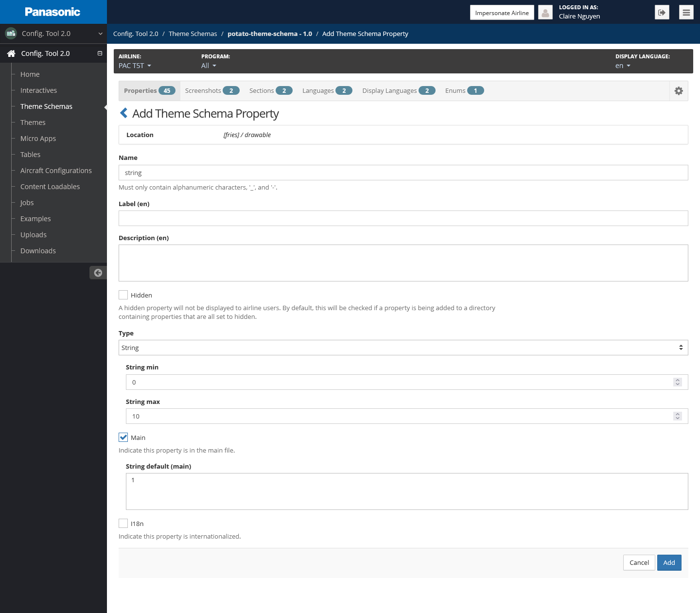Click the Config. Tool app icon in sidebar
This screenshot has height=613, width=700.
click(11, 34)
